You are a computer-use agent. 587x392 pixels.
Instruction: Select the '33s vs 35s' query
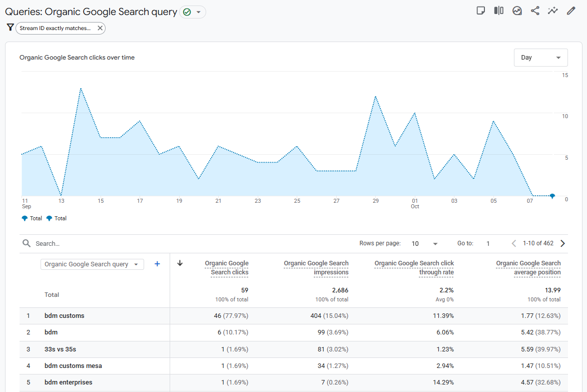click(60, 349)
